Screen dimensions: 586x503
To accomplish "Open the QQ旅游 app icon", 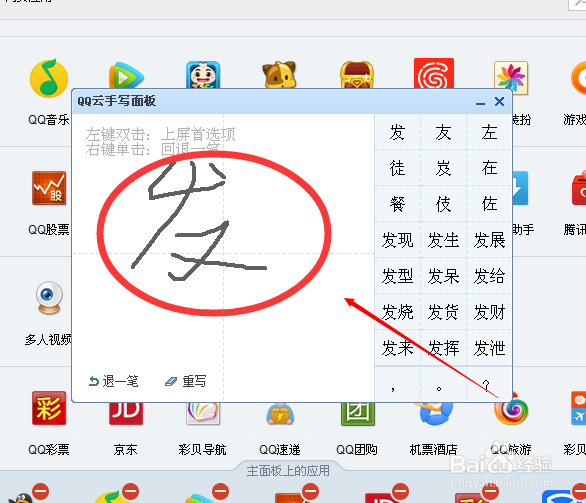I will coord(511,409).
